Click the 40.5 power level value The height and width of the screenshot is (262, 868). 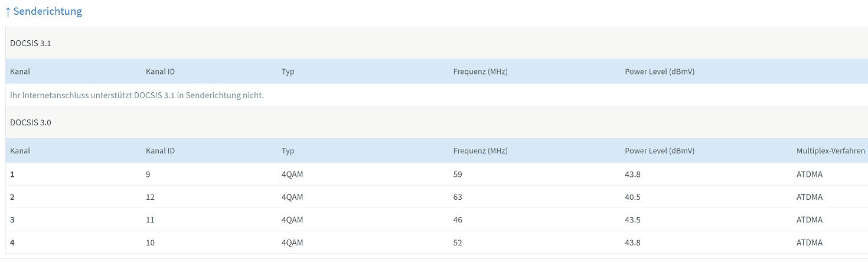tap(633, 197)
